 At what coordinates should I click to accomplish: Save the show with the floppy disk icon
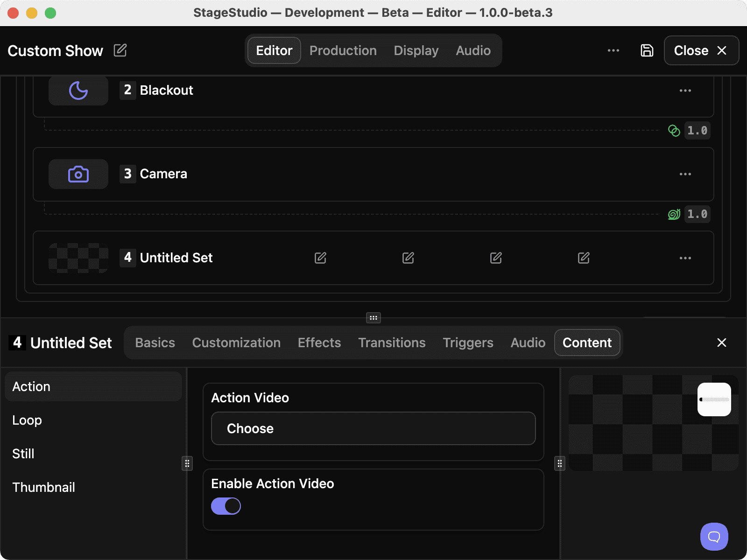click(x=647, y=50)
